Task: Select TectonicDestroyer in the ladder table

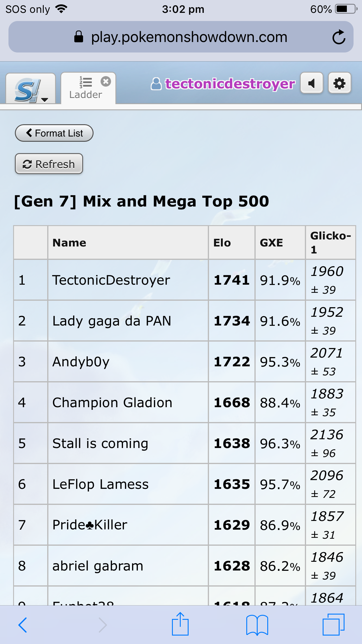Action: [111, 280]
